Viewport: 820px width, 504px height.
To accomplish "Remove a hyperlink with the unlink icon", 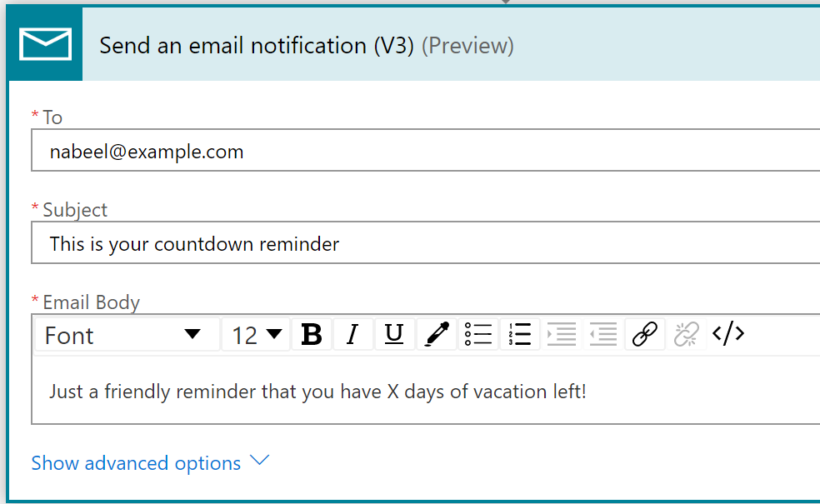I will pos(687,333).
